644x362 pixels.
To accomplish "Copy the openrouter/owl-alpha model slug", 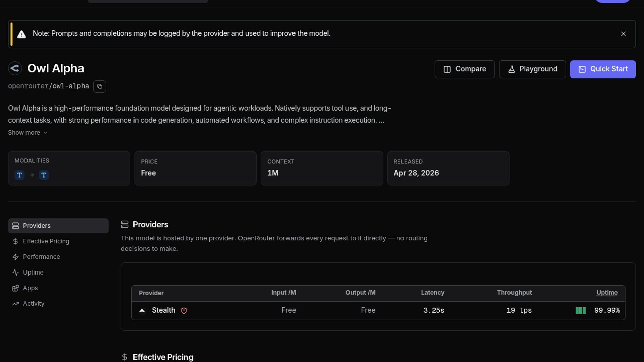I will (x=100, y=86).
